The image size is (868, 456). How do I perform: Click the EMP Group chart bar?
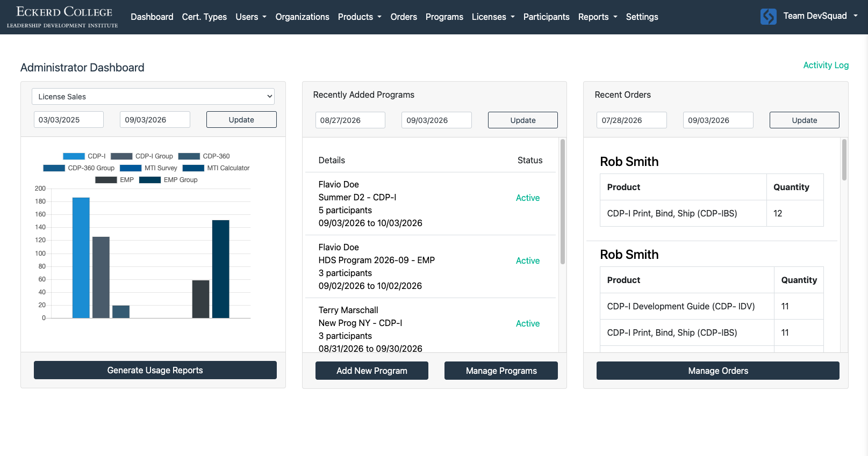coord(221,269)
